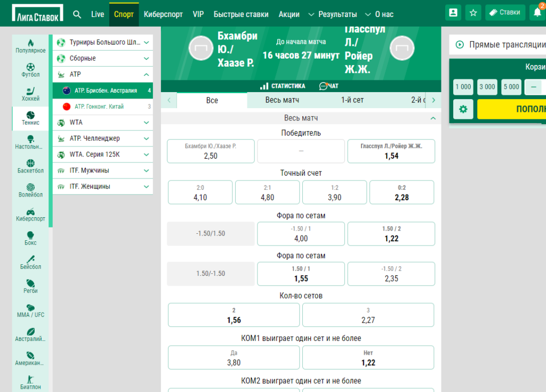
Task: Open the match Чат
Action: point(328,86)
